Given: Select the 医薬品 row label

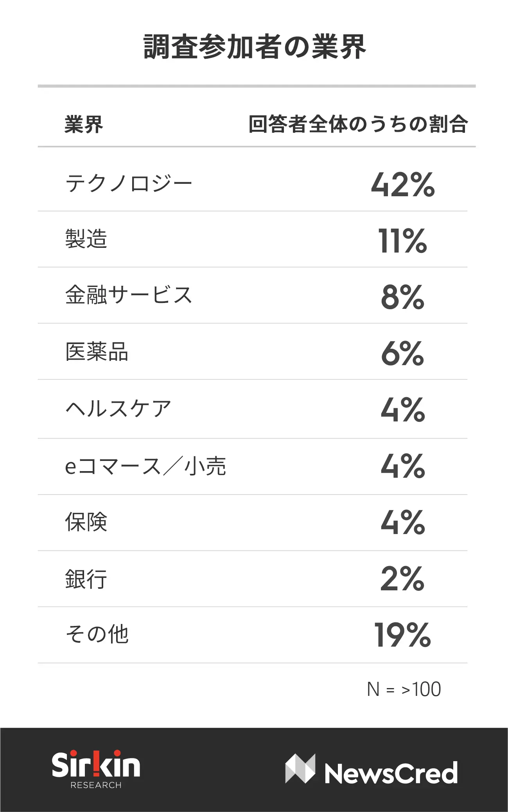Looking at the screenshot, I should [97, 351].
